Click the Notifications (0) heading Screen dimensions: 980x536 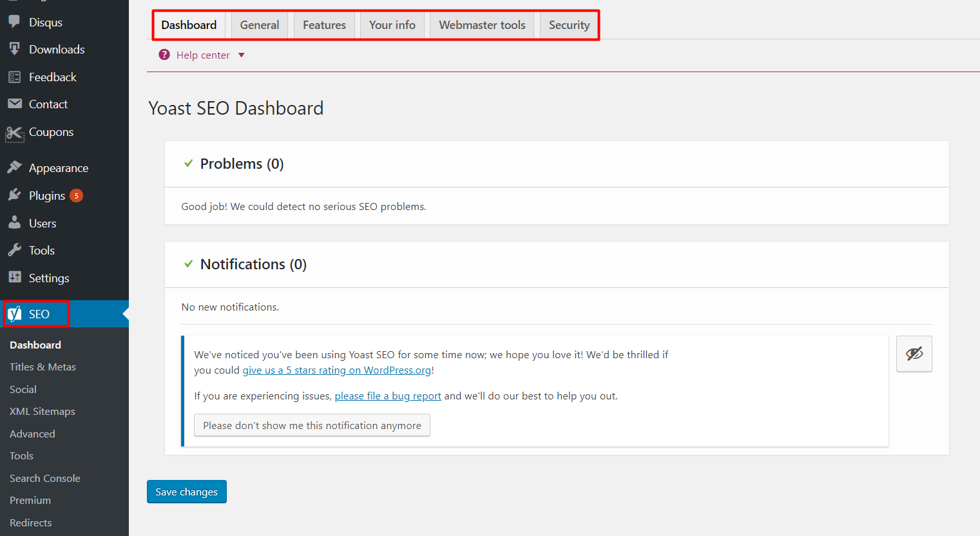253,264
